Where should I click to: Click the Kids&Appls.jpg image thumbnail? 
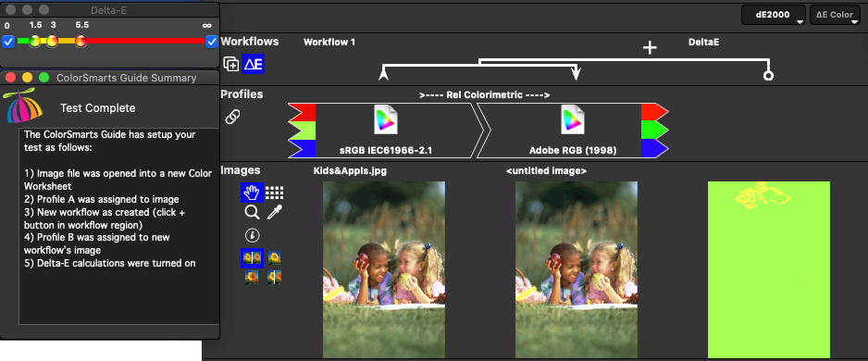[384, 269]
